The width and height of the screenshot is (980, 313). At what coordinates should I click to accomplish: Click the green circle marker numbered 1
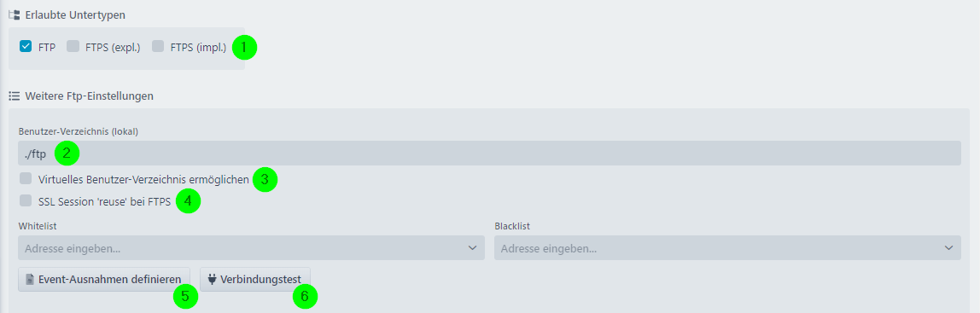click(x=245, y=47)
